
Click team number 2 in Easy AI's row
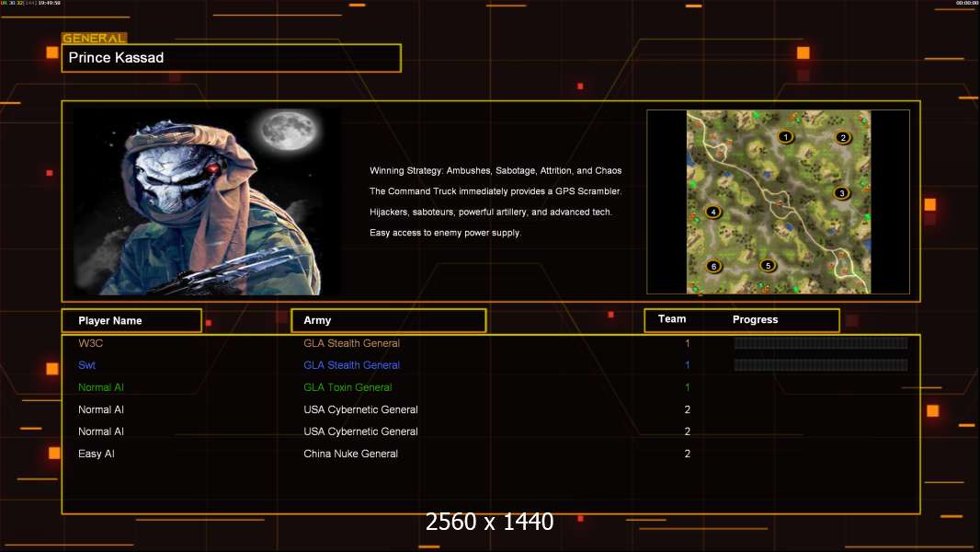[x=687, y=454]
